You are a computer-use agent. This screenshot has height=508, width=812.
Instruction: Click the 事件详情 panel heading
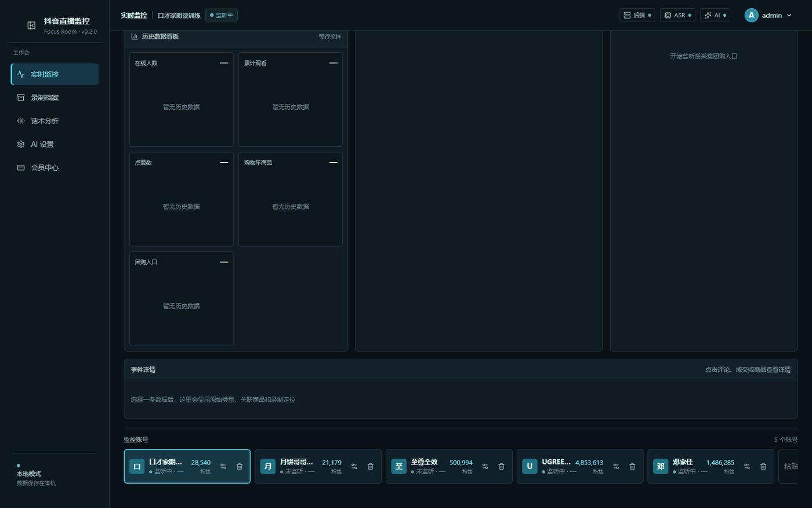point(143,370)
